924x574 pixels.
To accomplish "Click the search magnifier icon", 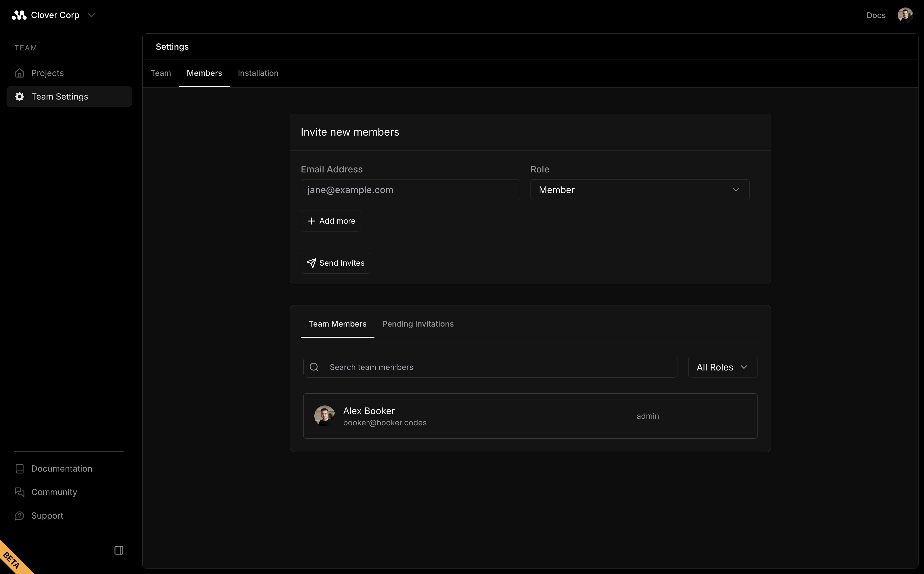I will (314, 367).
